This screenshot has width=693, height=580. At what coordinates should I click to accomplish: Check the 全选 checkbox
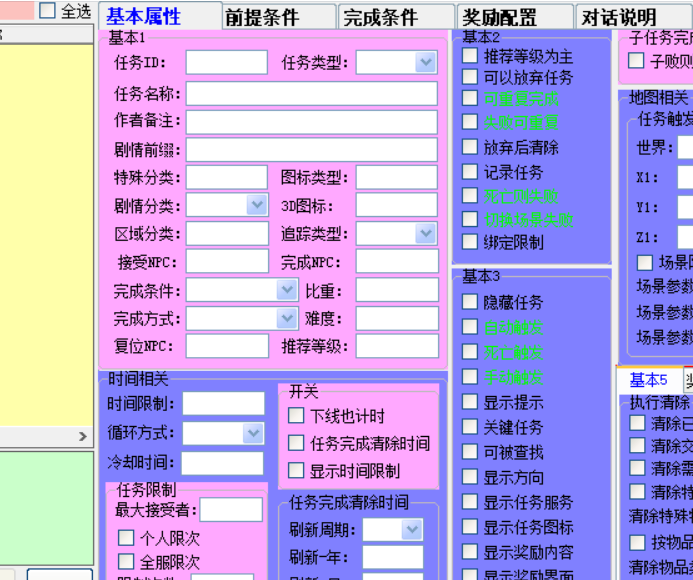point(48,11)
